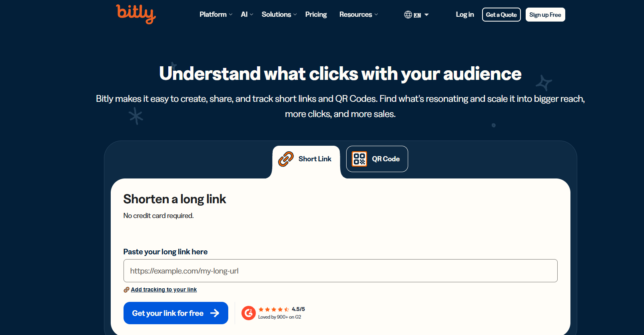The image size is (644, 335).
Task: Open the Platform menu
Action: [216, 14]
